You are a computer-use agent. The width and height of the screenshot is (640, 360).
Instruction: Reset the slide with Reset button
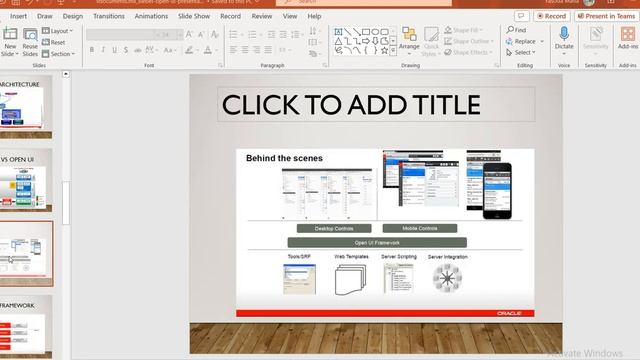[x=54, y=42]
